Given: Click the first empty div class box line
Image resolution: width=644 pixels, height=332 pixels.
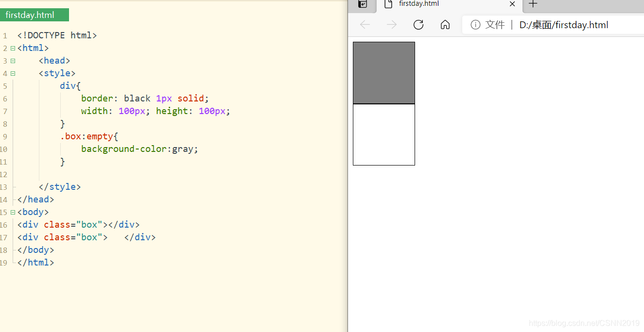Looking at the screenshot, I should coord(78,225).
